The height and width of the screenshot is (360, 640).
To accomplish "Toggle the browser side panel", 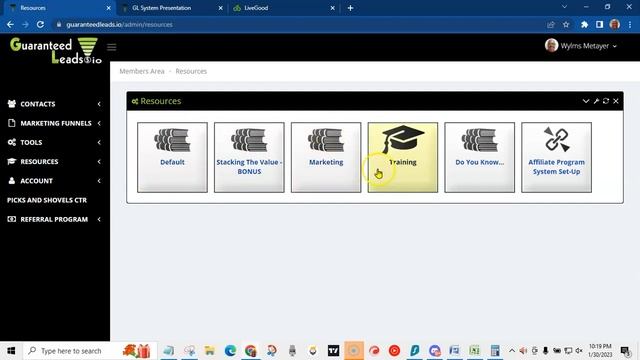I will point(599,24).
